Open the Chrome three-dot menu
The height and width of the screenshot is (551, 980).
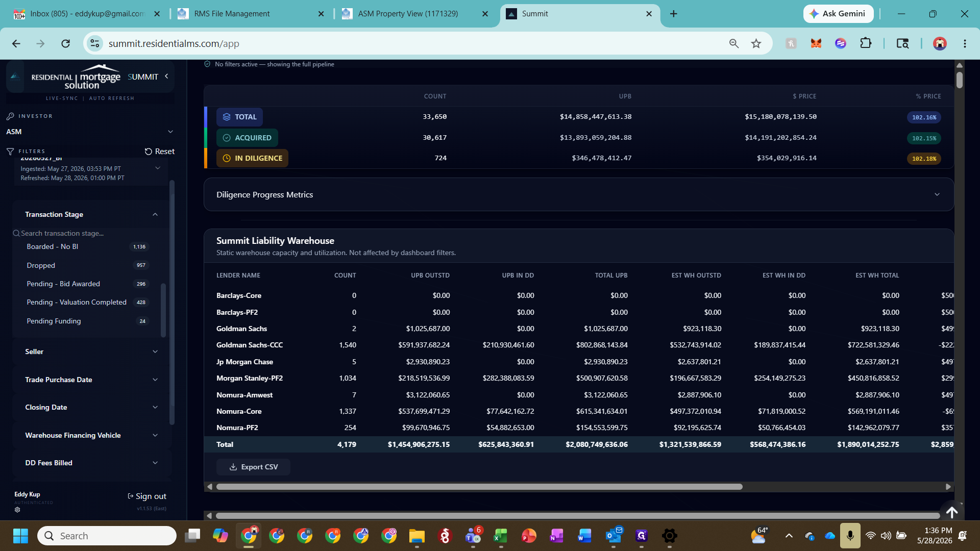(x=965, y=43)
